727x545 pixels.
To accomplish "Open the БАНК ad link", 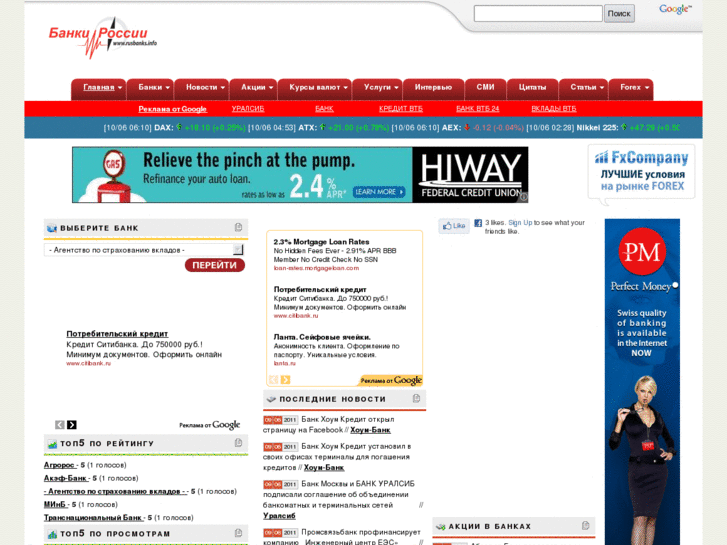I will point(324,109).
